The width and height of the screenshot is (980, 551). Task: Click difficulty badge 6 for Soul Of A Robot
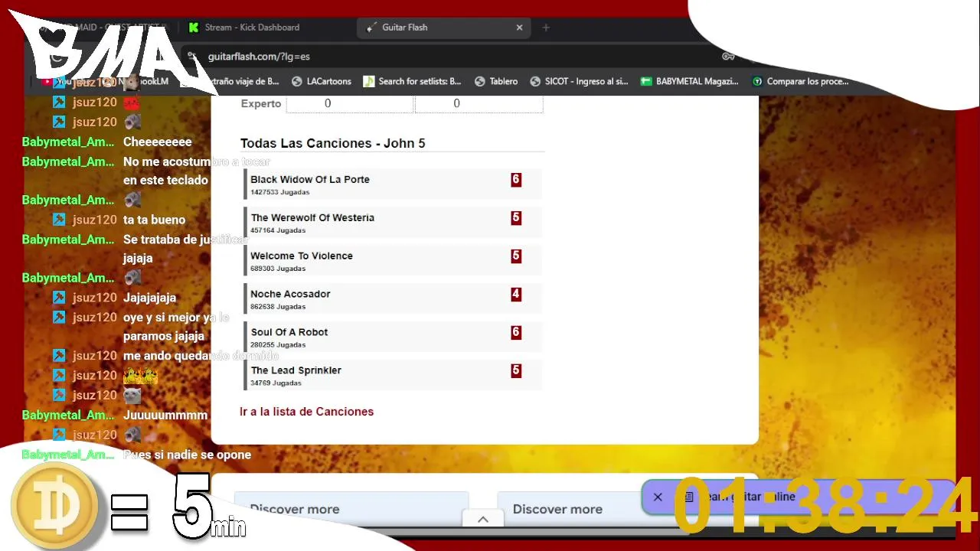[x=516, y=333]
